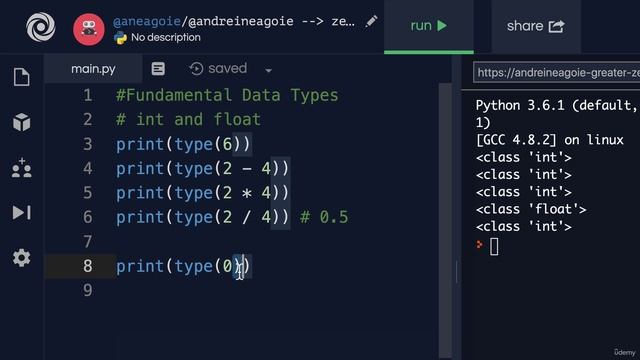
Task: Click the @aneagoie username link
Action: click(147, 21)
